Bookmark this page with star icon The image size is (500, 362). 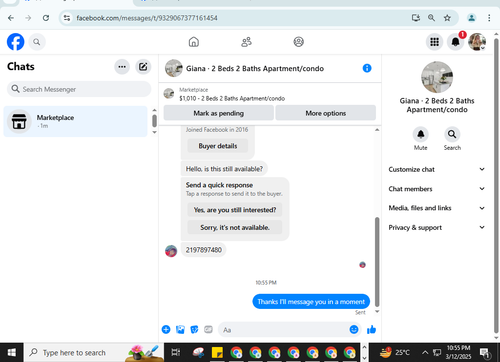click(447, 18)
